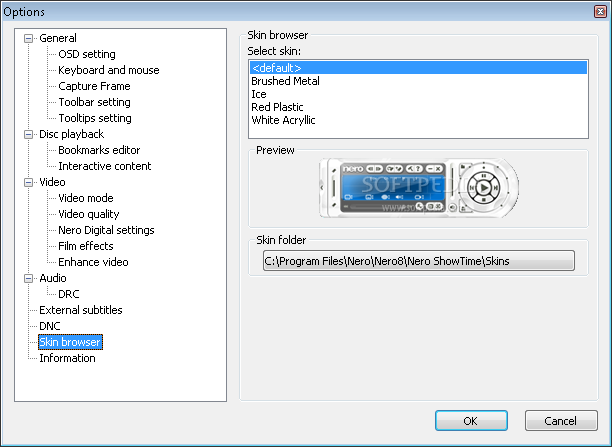Select External subtitles item
The width and height of the screenshot is (612, 447).
tap(81, 310)
